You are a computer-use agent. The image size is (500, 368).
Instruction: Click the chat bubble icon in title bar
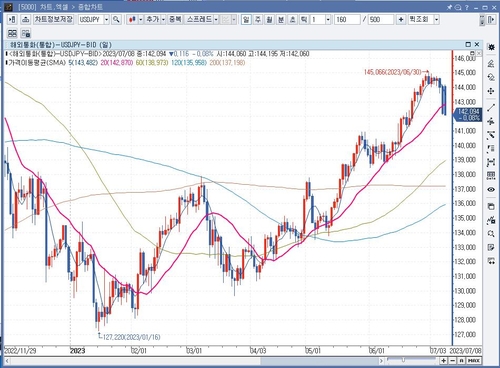458,7
